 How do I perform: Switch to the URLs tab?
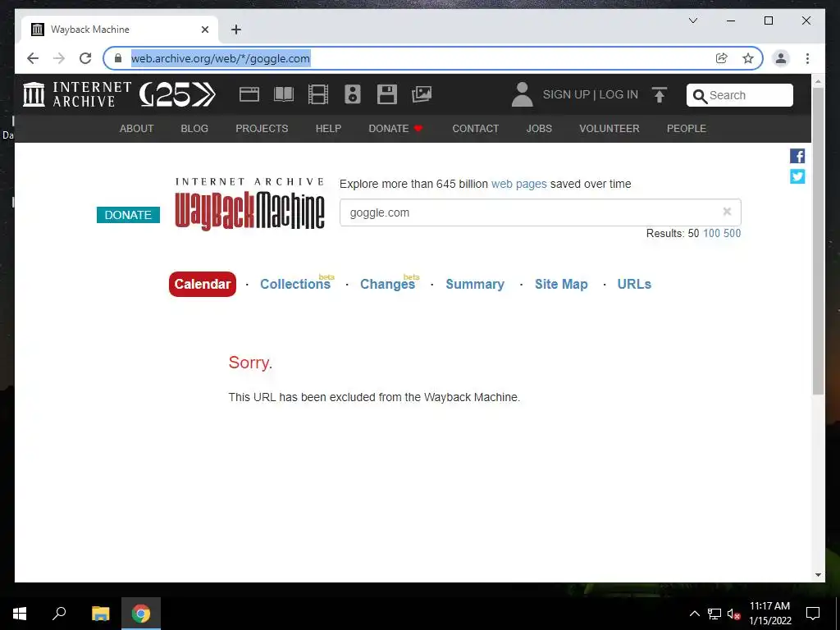(x=634, y=284)
